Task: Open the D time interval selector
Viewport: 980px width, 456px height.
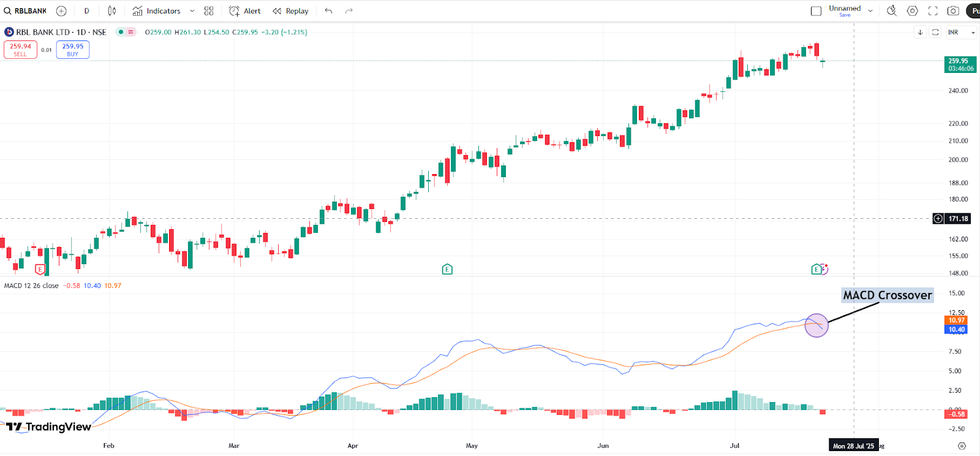Action: (86, 11)
